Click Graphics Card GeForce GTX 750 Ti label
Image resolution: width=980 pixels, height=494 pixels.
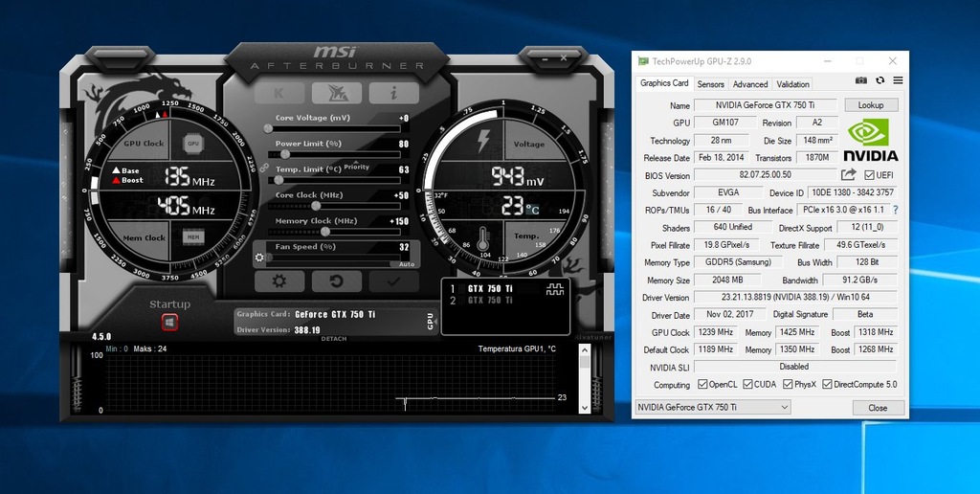(x=335, y=315)
